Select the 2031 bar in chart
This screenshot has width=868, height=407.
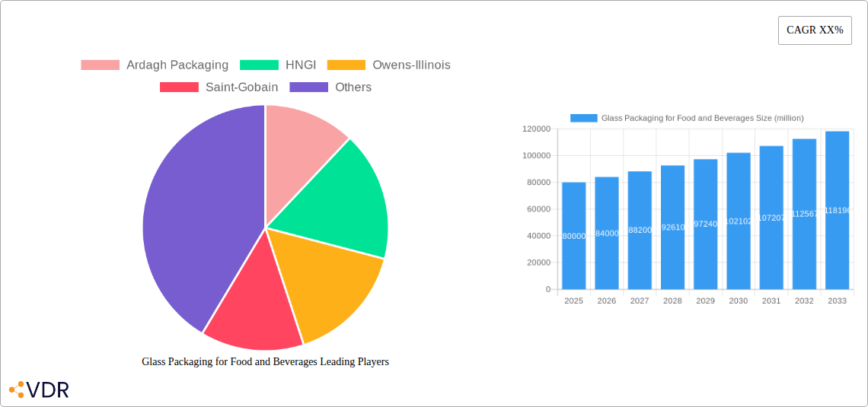click(771, 218)
